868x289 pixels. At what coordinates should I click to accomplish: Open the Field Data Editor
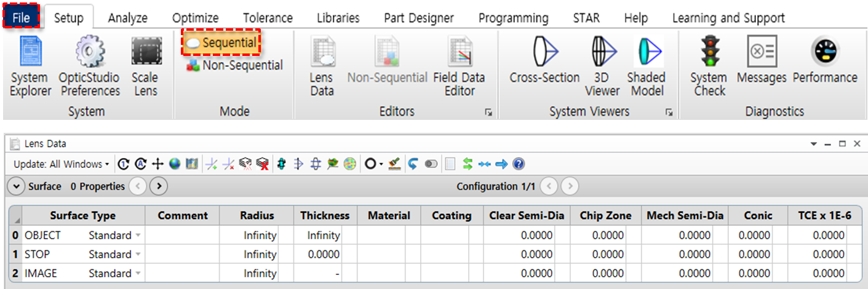459,66
